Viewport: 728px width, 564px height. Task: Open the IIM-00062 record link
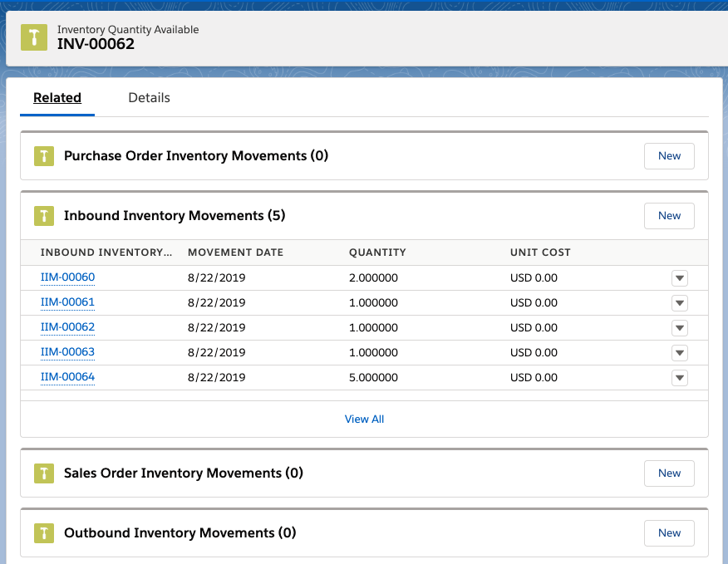[x=68, y=327]
